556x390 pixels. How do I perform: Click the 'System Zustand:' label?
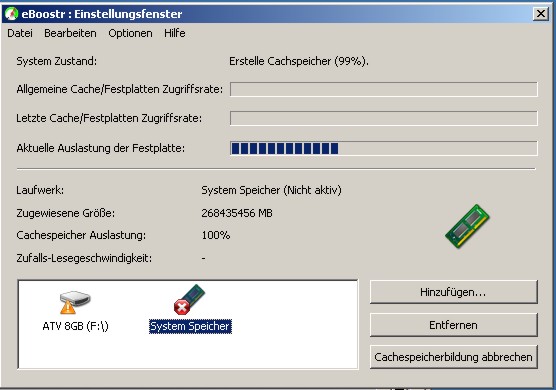(x=56, y=61)
